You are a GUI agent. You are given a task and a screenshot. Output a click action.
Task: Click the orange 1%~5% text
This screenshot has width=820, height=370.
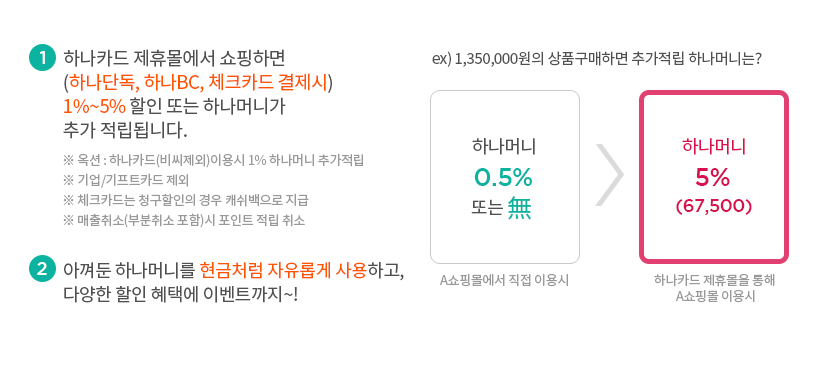point(94,107)
